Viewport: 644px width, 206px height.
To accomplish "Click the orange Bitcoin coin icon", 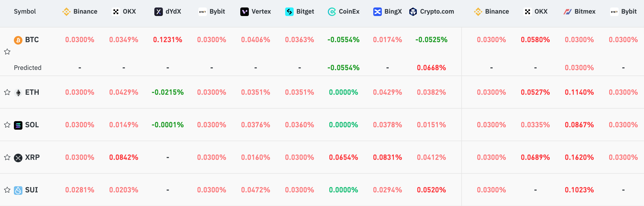I will point(18,40).
